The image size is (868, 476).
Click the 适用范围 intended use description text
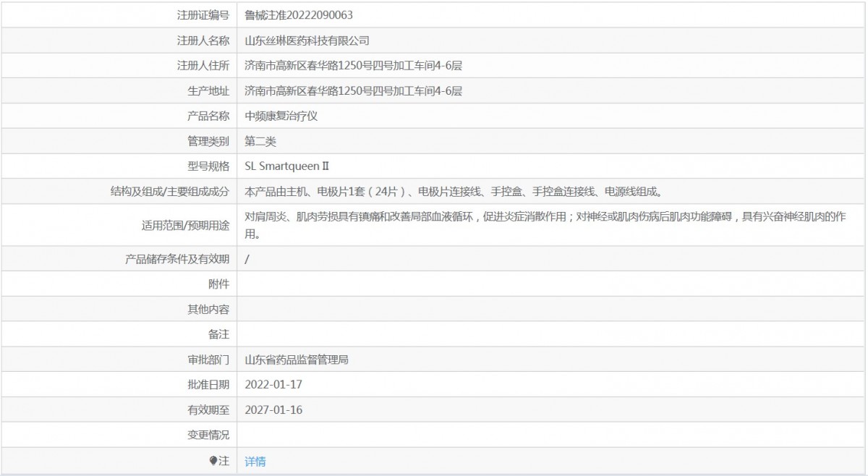click(546, 225)
